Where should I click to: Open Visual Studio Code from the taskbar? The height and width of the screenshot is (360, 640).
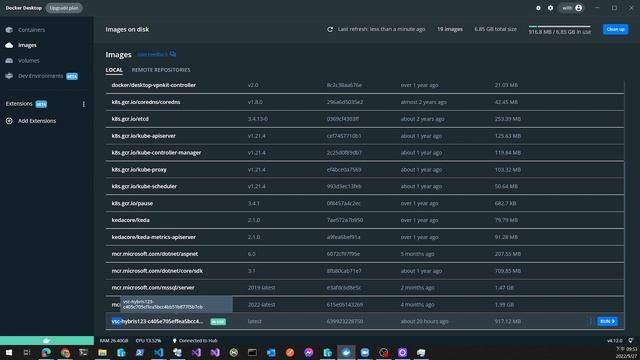(x=158, y=352)
